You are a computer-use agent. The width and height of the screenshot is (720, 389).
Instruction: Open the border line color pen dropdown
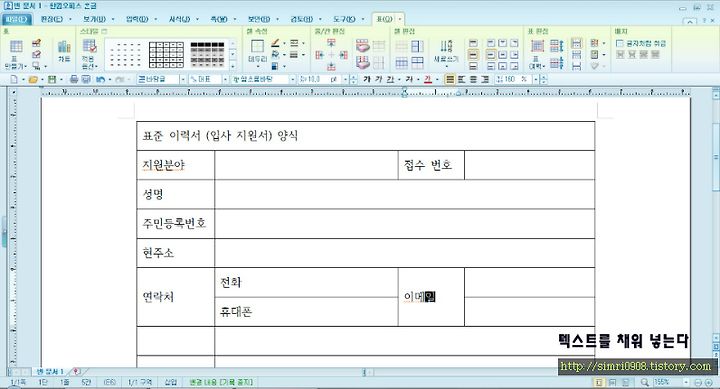[x=284, y=43]
